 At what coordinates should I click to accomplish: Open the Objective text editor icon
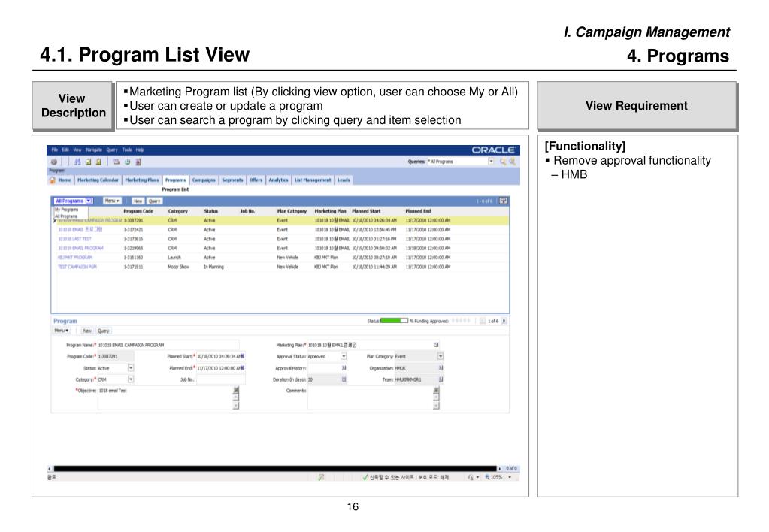pos(236,390)
